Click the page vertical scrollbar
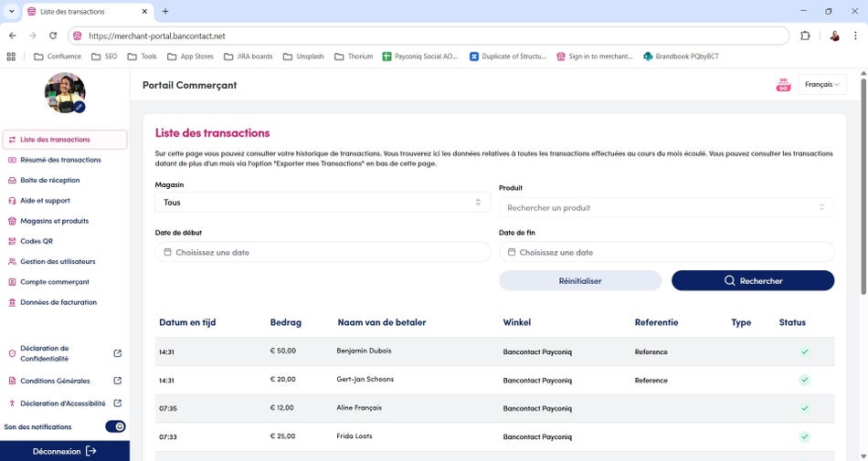Screen dimensions: 868x461 (863, 183)
